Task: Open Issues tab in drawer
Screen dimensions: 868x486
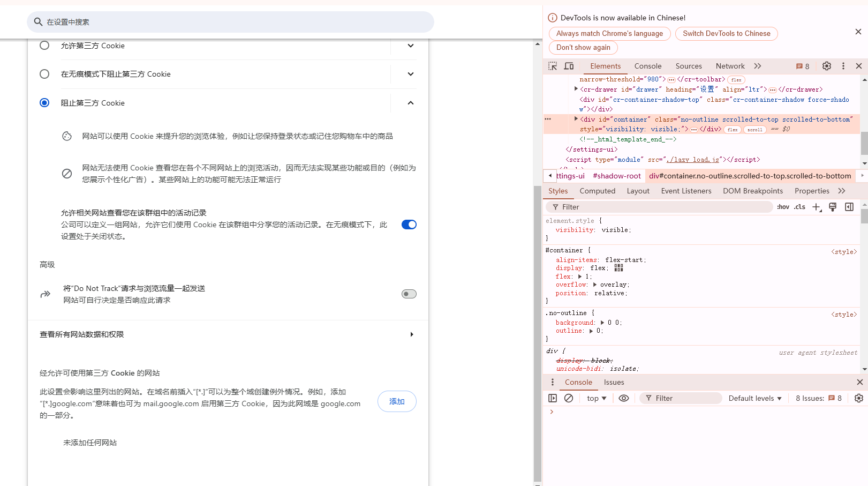Action: (x=614, y=382)
